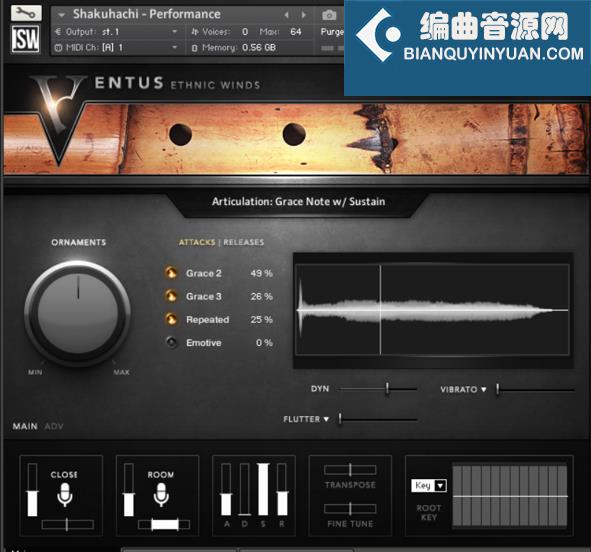Click the Close mic pan slider

point(67,524)
